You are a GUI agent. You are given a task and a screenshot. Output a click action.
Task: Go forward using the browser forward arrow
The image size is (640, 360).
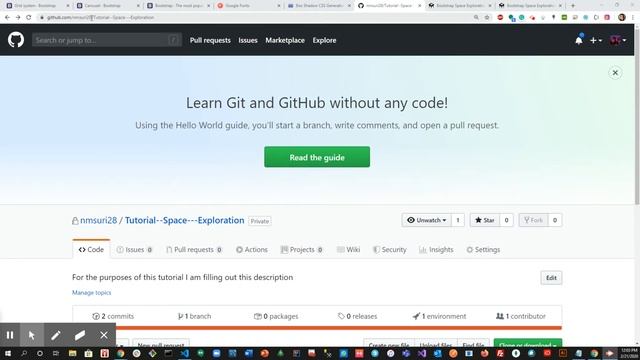click(18, 18)
